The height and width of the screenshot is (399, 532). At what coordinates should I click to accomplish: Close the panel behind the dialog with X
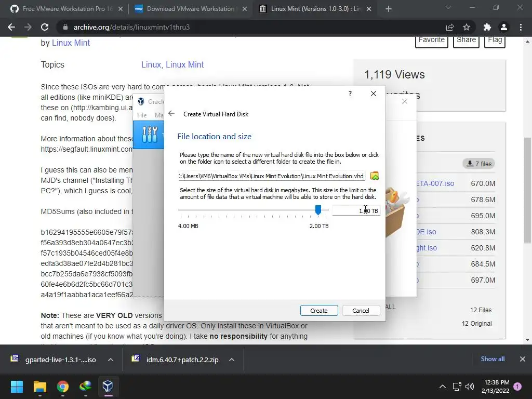(x=404, y=101)
